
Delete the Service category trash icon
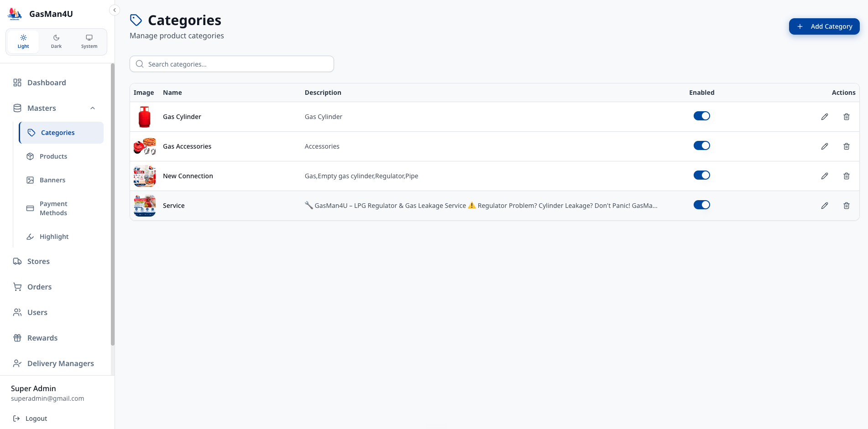(847, 206)
